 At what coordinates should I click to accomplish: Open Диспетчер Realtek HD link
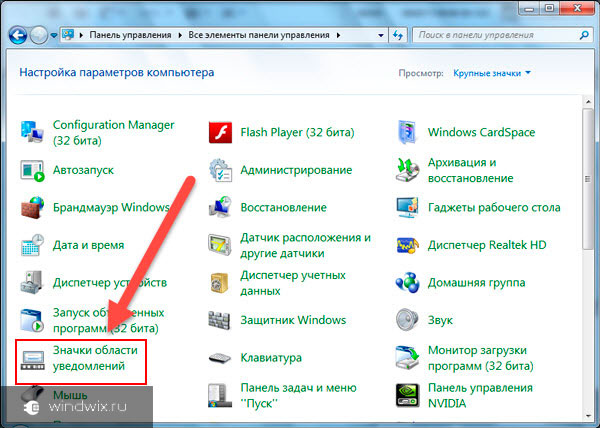(487, 245)
